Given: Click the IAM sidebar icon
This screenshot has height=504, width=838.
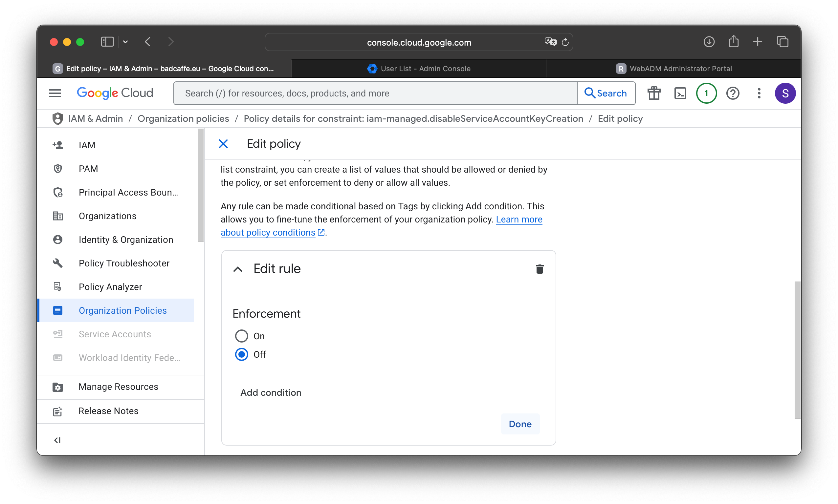Looking at the screenshot, I should pos(58,145).
